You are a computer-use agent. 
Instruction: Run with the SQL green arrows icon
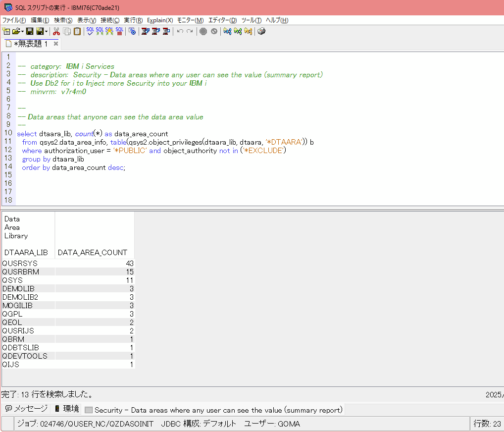click(100, 31)
